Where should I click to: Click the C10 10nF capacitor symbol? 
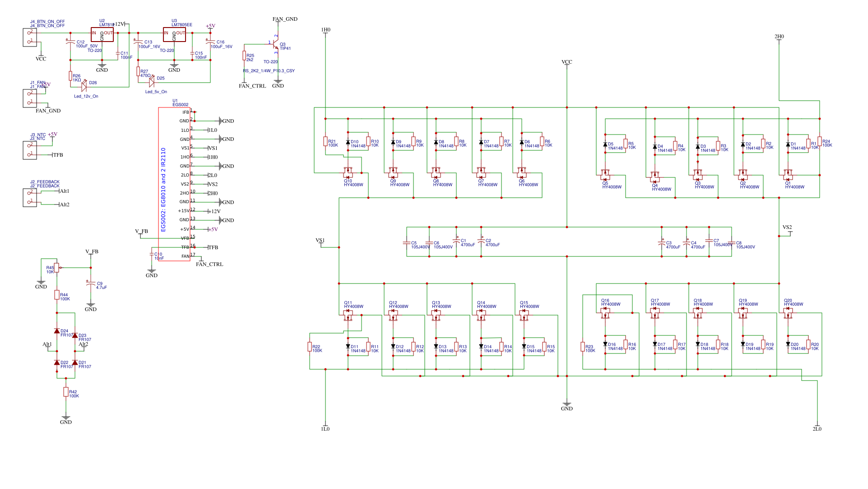pyautogui.click(x=152, y=254)
